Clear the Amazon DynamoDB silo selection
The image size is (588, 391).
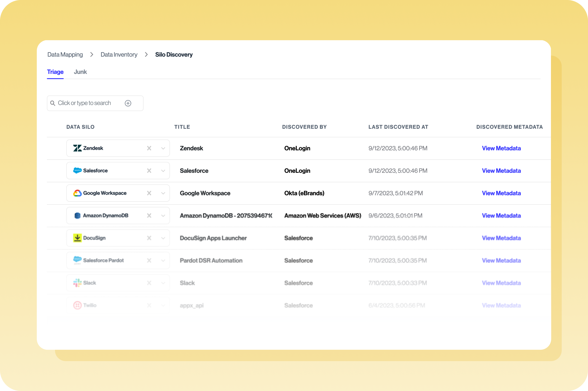coord(149,215)
